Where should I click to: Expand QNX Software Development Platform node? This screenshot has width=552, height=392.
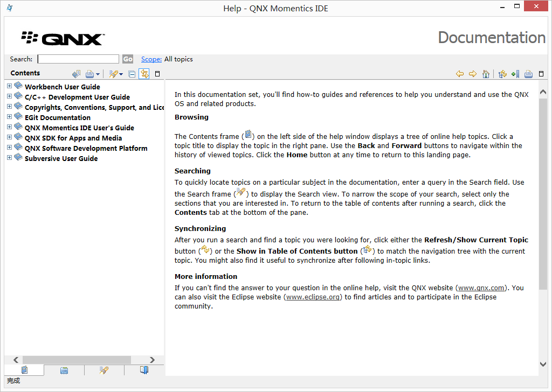[10, 147]
